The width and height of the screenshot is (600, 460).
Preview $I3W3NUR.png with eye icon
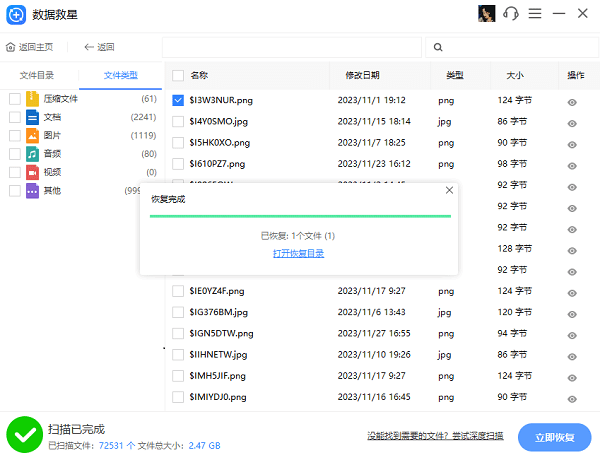[x=572, y=101]
